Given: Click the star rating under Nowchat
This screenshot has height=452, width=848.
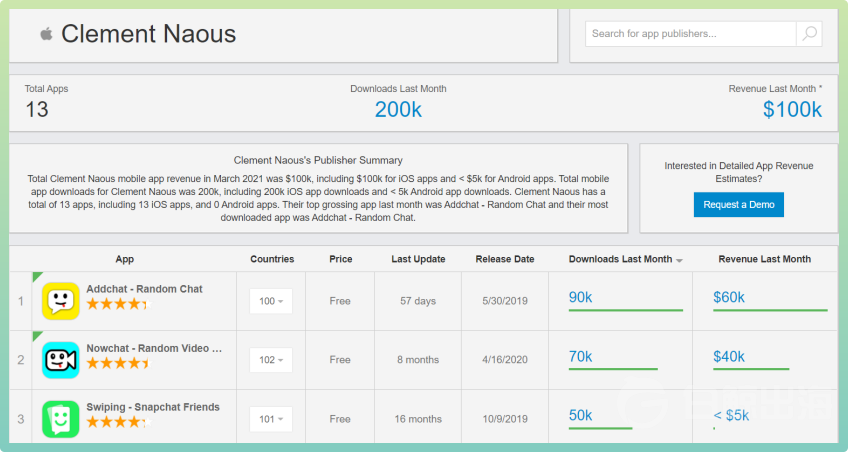Looking at the screenshot, I should tap(116, 363).
